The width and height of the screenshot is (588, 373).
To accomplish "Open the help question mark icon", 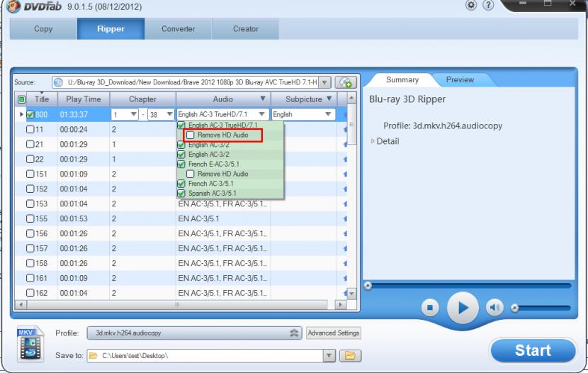I will point(488,6).
